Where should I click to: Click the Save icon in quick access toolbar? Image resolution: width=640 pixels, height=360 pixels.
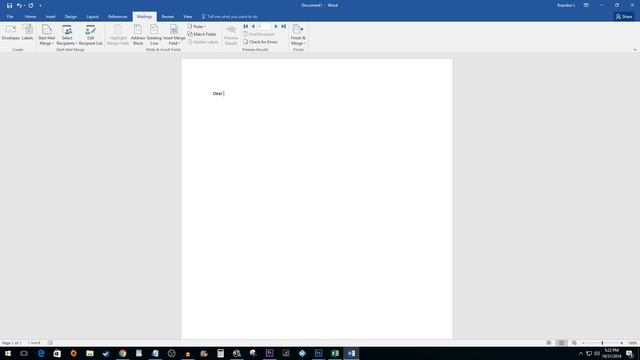(x=9, y=5)
